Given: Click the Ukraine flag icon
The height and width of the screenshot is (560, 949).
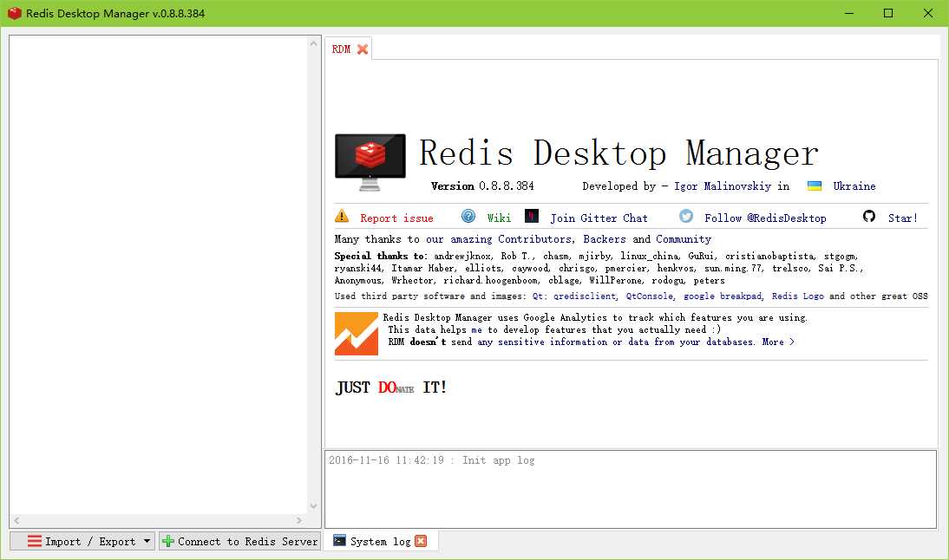Looking at the screenshot, I should pyautogui.click(x=815, y=186).
